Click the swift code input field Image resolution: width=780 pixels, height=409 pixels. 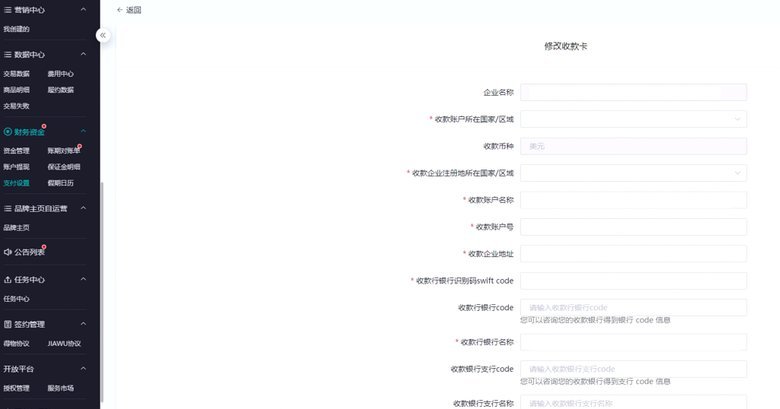coord(633,281)
